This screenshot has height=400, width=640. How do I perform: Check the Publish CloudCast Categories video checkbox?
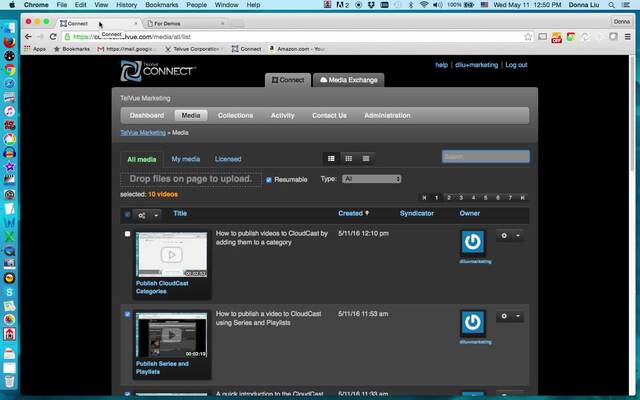click(x=127, y=234)
